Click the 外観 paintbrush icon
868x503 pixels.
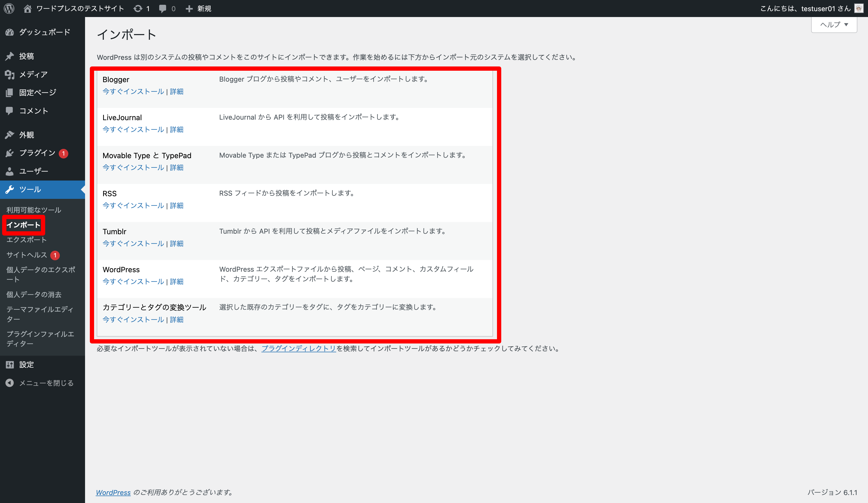[x=10, y=135]
